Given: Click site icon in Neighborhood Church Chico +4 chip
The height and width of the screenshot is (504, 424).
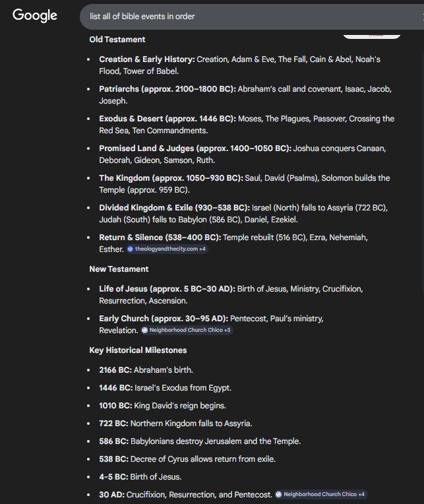Looking at the screenshot, I should 279,494.
